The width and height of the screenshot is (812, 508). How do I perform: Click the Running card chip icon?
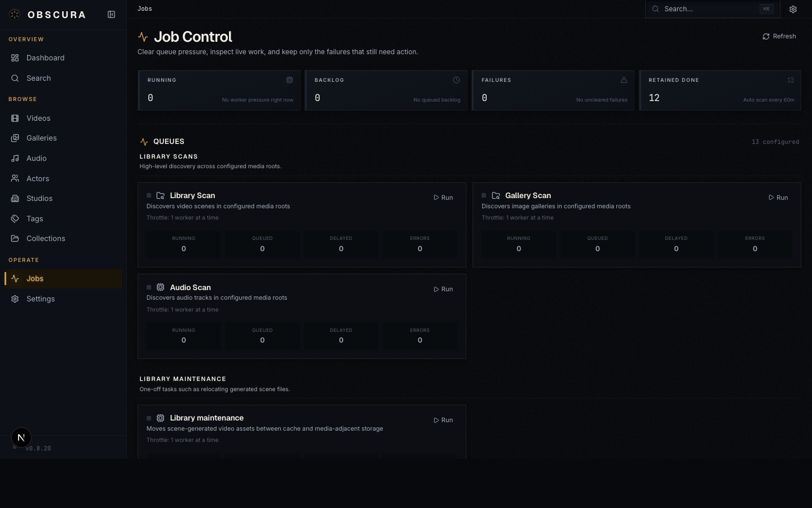[x=289, y=80]
